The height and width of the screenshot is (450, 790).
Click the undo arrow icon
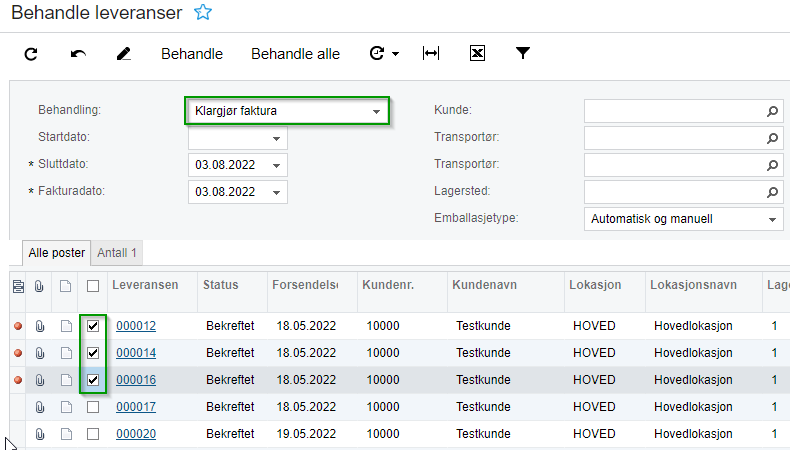[78, 54]
